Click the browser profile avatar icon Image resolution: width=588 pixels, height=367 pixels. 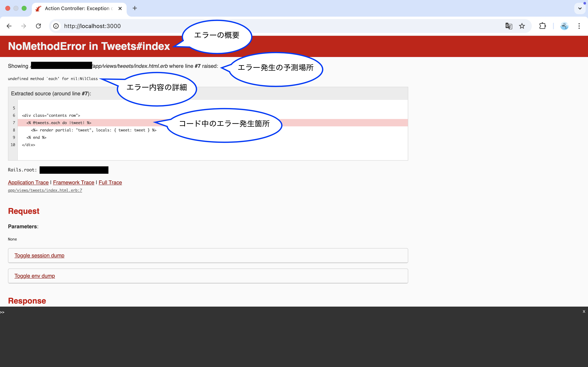coord(564,26)
